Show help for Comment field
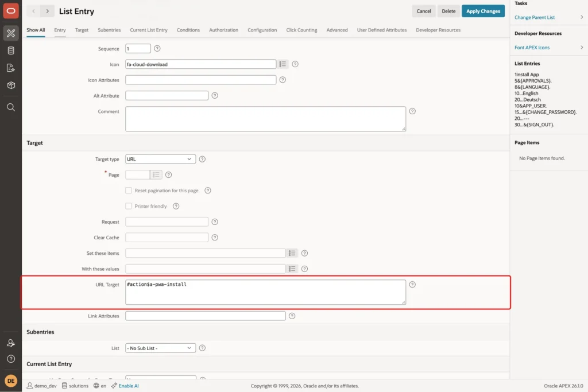The width and height of the screenshot is (588, 392). [412, 111]
